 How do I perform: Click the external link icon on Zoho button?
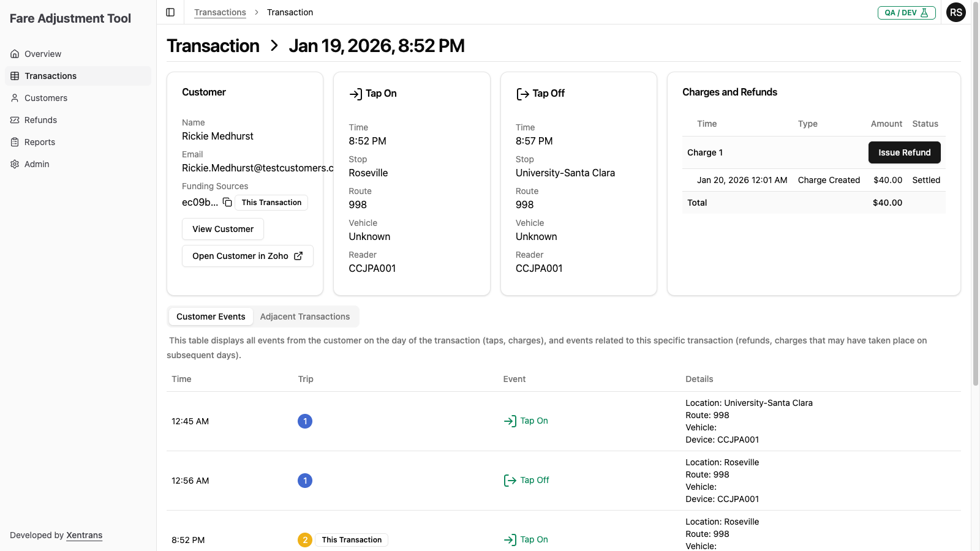point(298,256)
